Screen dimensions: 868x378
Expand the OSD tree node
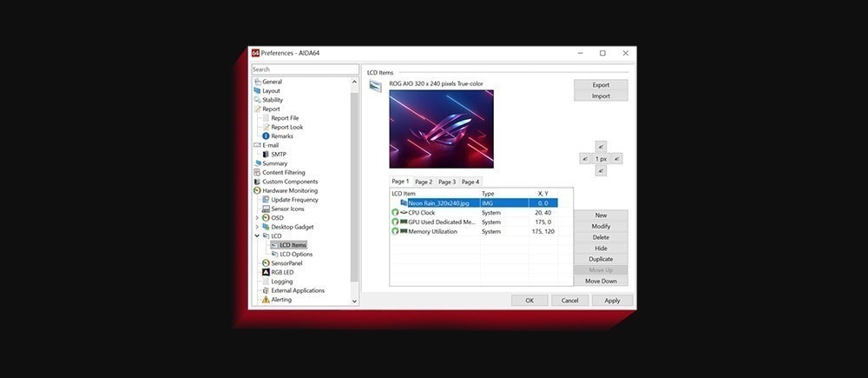click(x=257, y=218)
